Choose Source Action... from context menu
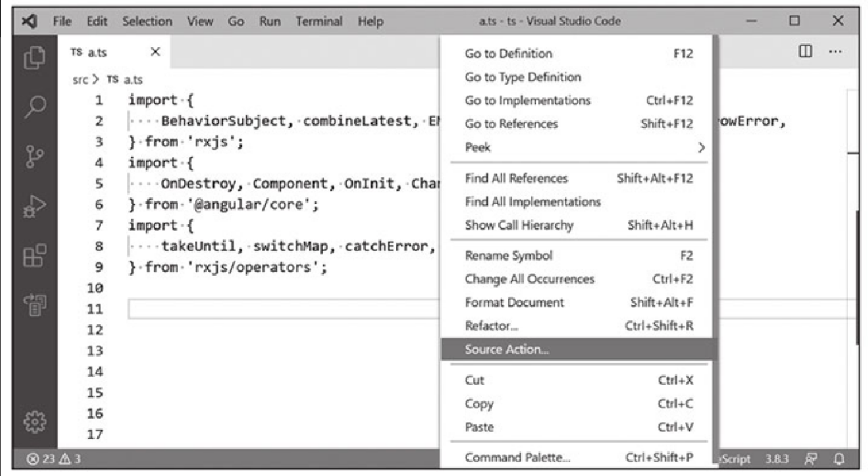Screen dimensions: 868x476 tap(578, 350)
